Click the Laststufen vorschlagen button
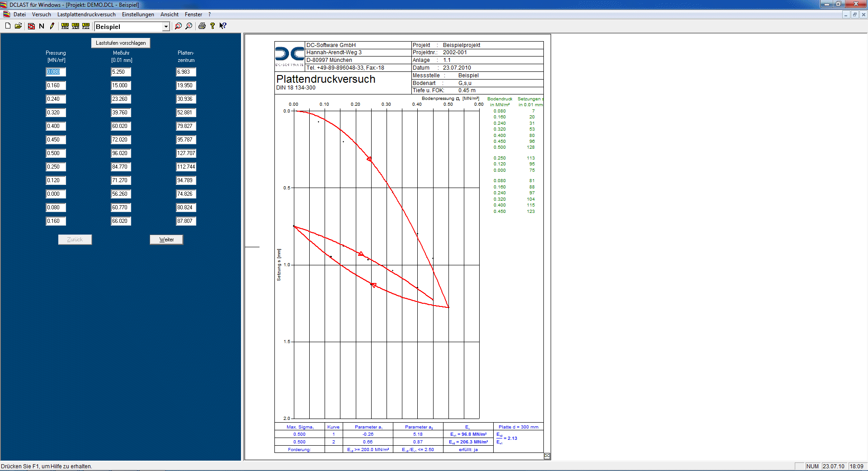This screenshot has width=868, height=471. click(121, 43)
